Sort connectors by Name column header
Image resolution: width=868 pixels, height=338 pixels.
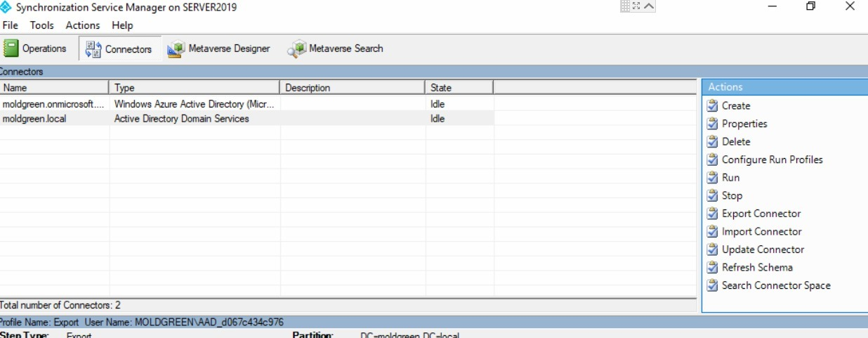(55, 88)
